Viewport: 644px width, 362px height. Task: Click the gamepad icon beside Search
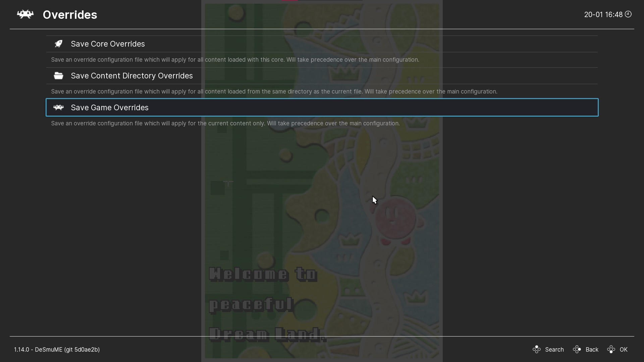[536, 350]
